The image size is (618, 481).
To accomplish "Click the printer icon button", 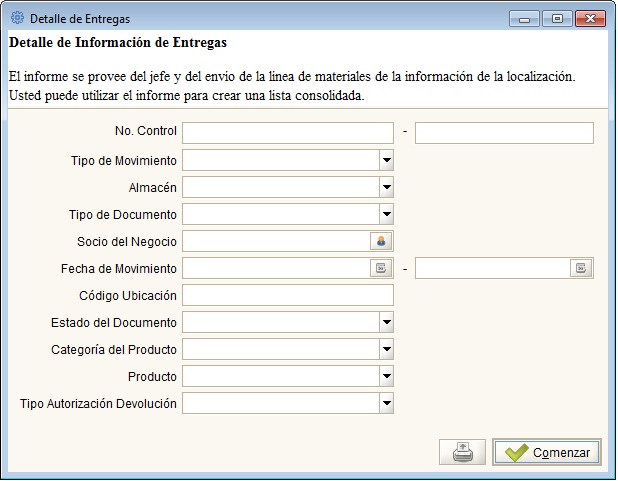I will [462, 452].
